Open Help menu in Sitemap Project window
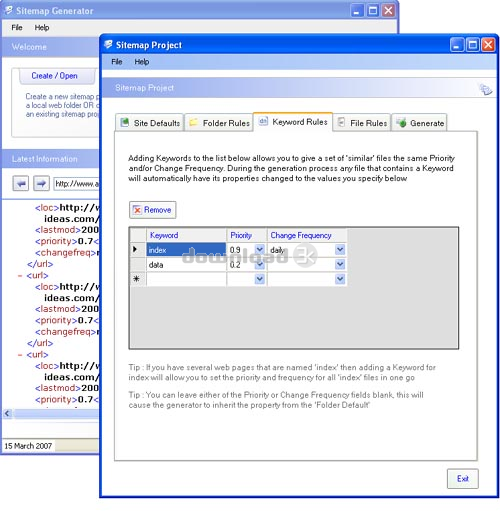The width and height of the screenshot is (500, 511). point(142,62)
